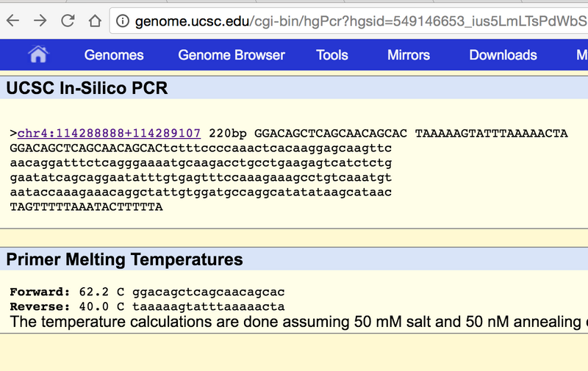Reload the current page
Image resolution: width=588 pixels, height=371 pixels.
pyautogui.click(x=68, y=21)
